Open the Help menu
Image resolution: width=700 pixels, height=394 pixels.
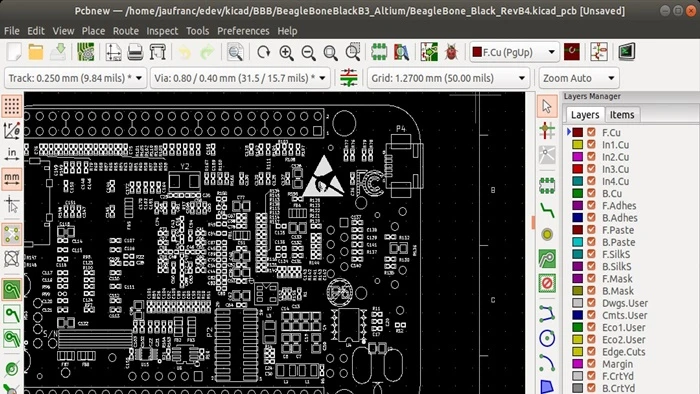click(x=287, y=31)
